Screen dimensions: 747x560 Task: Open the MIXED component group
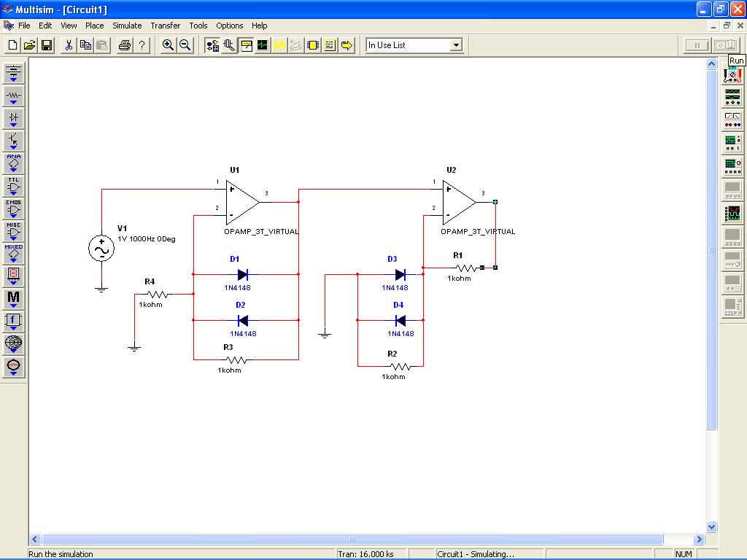click(13, 253)
